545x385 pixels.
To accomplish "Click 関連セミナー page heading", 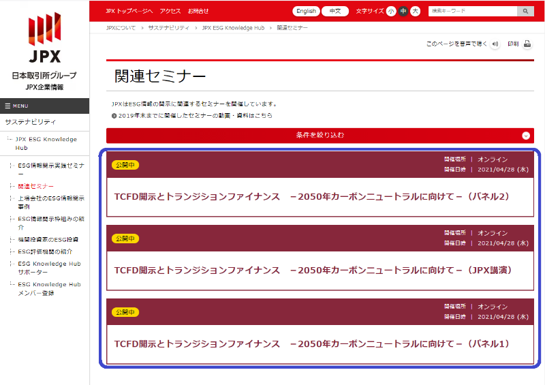I will tap(160, 76).
